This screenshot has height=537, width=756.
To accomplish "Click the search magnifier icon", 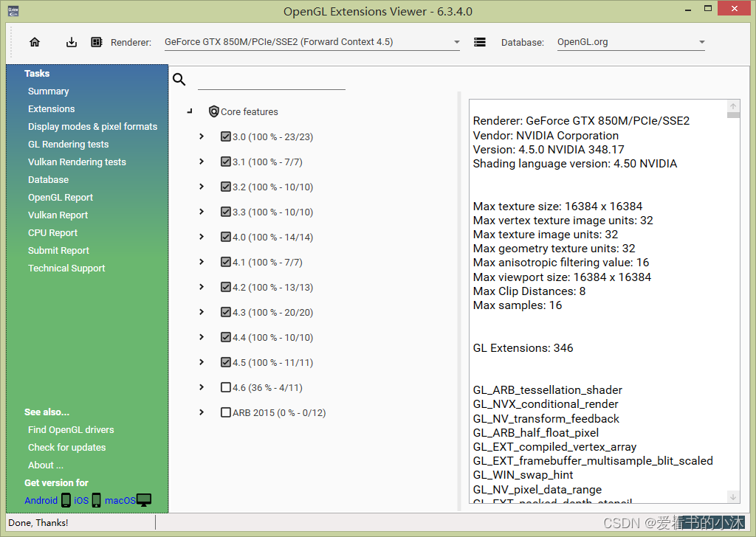I will [179, 79].
